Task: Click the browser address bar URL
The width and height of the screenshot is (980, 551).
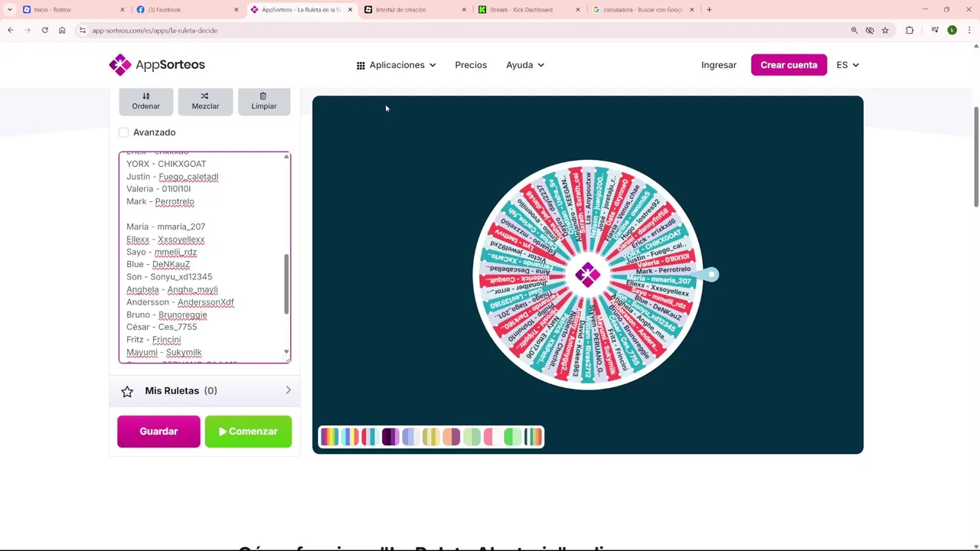Action: 155,30
